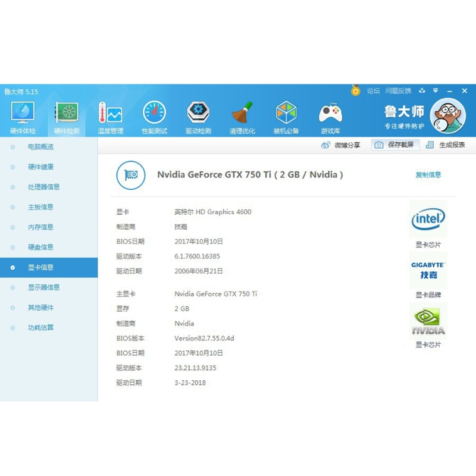Click the 复制信息 copy info link
This screenshot has height=476, width=476.
point(428,175)
